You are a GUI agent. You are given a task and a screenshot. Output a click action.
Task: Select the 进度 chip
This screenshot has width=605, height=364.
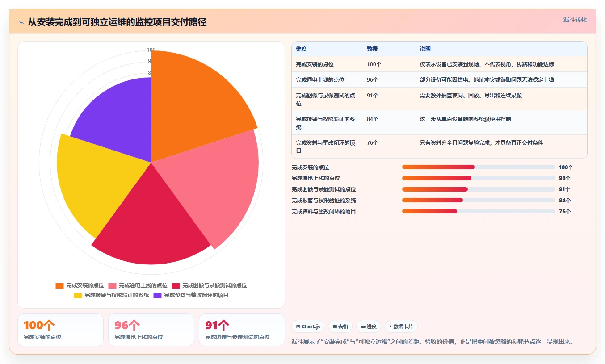(x=369, y=326)
